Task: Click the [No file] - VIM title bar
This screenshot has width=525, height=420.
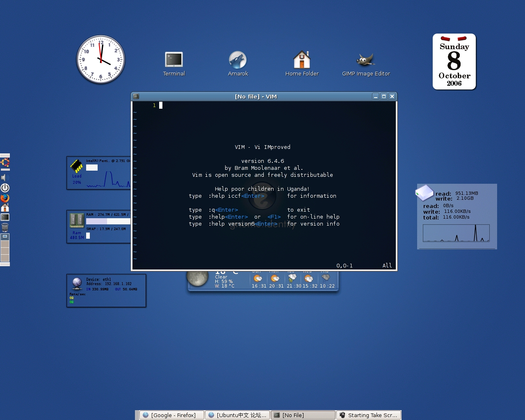Action: [x=256, y=96]
